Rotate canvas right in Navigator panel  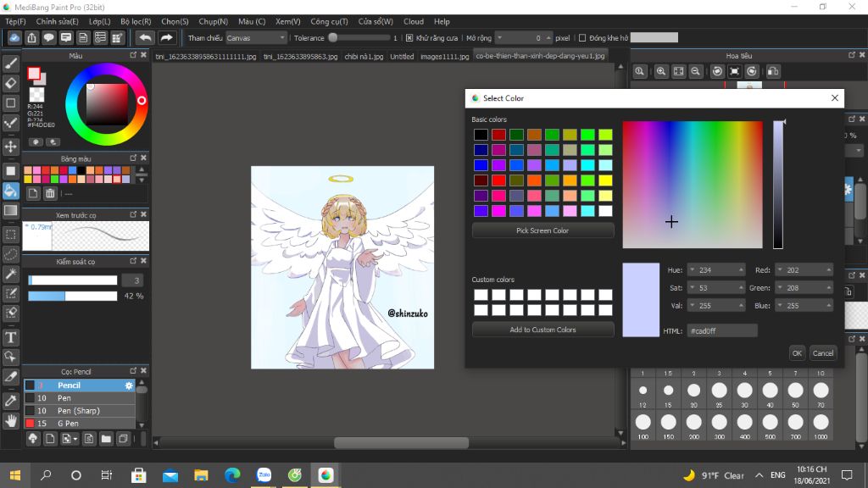[x=752, y=71]
